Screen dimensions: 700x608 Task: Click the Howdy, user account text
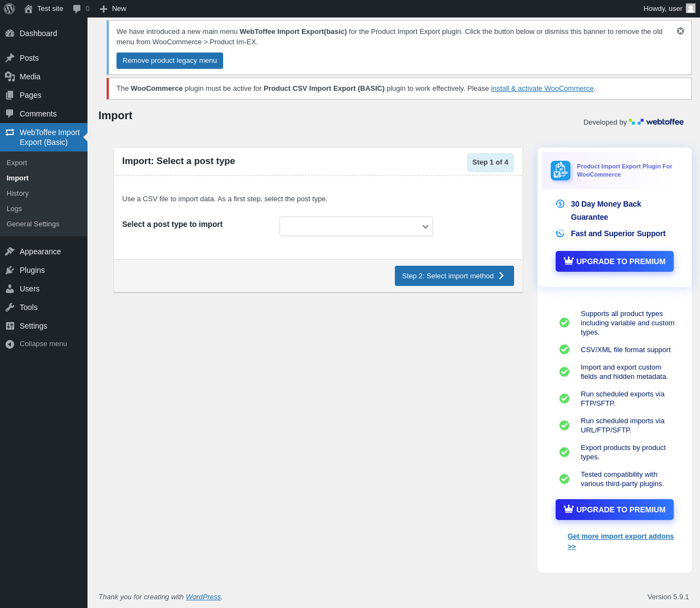(x=663, y=9)
